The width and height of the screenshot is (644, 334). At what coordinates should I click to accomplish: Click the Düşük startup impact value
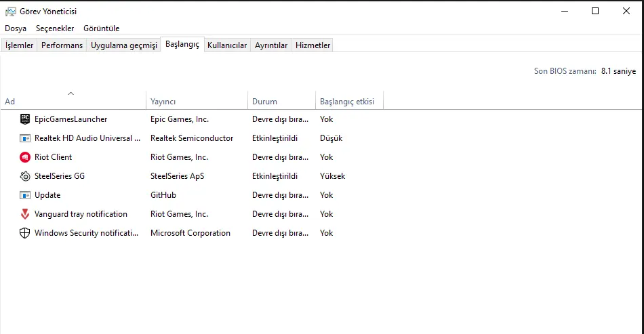coord(331,138)
